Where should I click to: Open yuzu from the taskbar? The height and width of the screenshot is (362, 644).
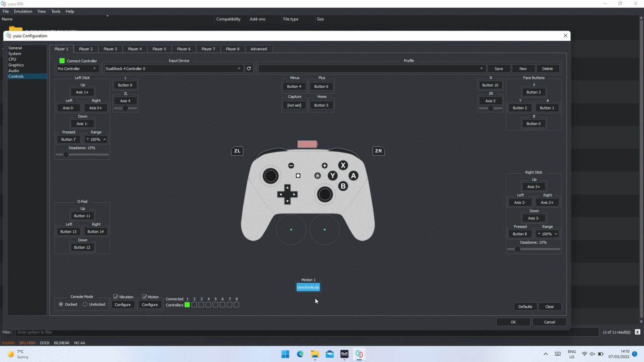click(x=359, y=354)
